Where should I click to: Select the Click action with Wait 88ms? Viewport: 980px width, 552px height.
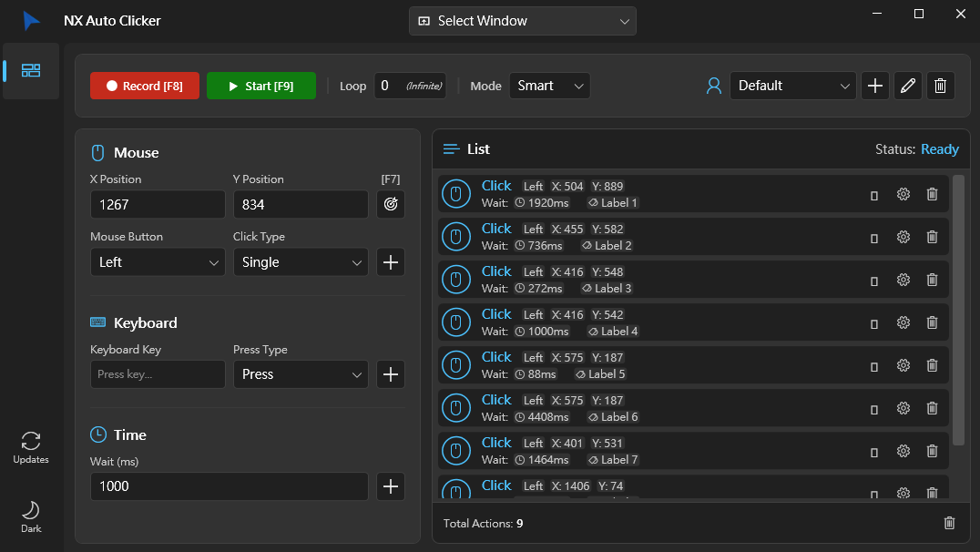point(693,365)
